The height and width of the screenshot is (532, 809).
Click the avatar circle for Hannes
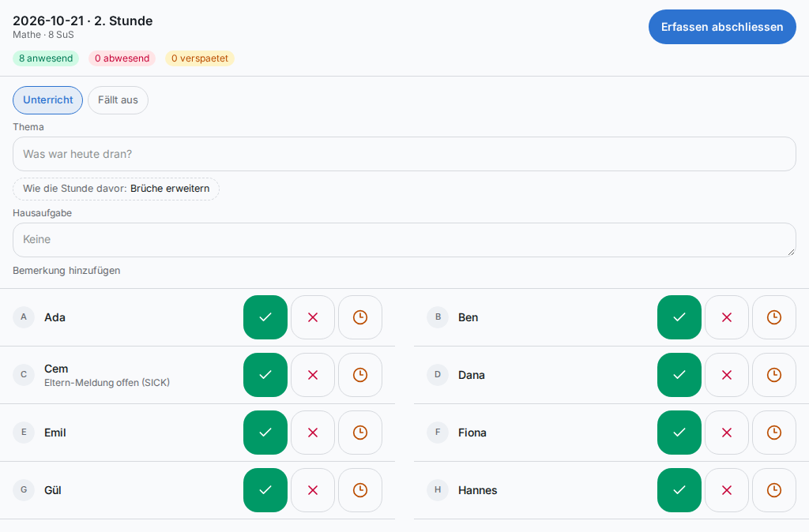click(438, 490)
